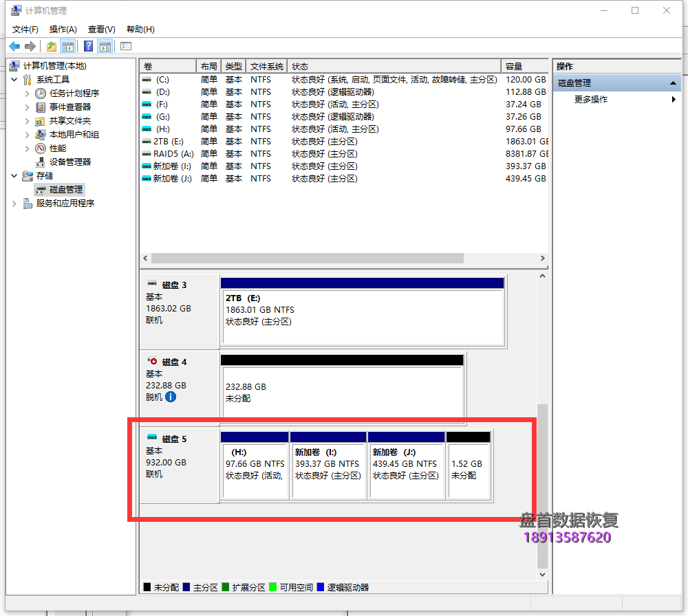Viewport: 688px width, 616px height.
Task: Sort by the 布局 column header
Action: [209, 66]
